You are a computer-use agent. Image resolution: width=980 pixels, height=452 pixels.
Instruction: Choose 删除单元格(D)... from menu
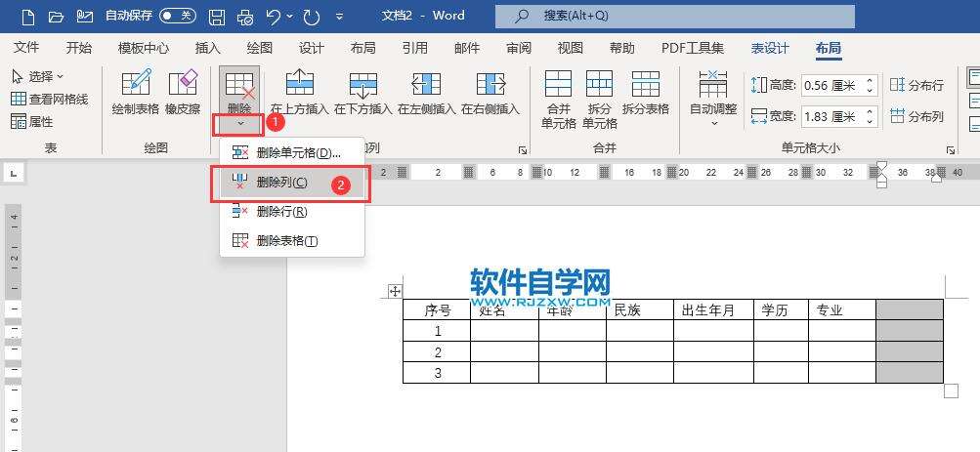tap(292, 153)
